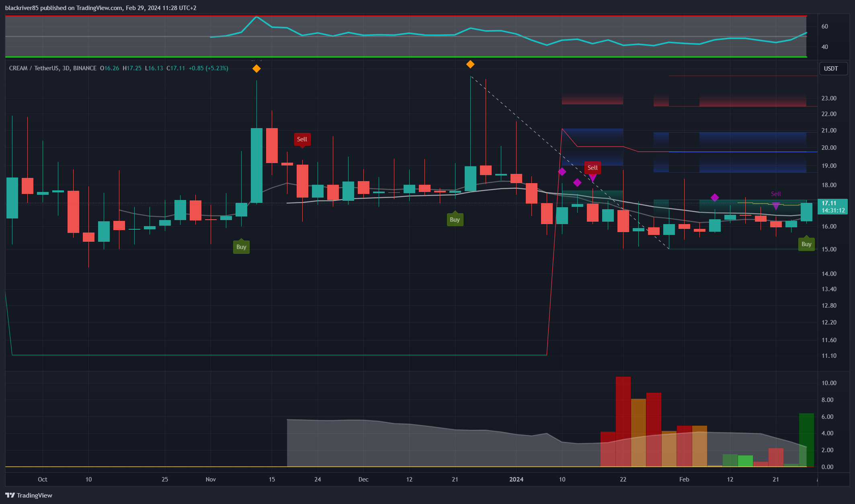This screenshot has width=855, height=504.
Task: Click the 22.00 price axis label
Action: tap(829, 114)
